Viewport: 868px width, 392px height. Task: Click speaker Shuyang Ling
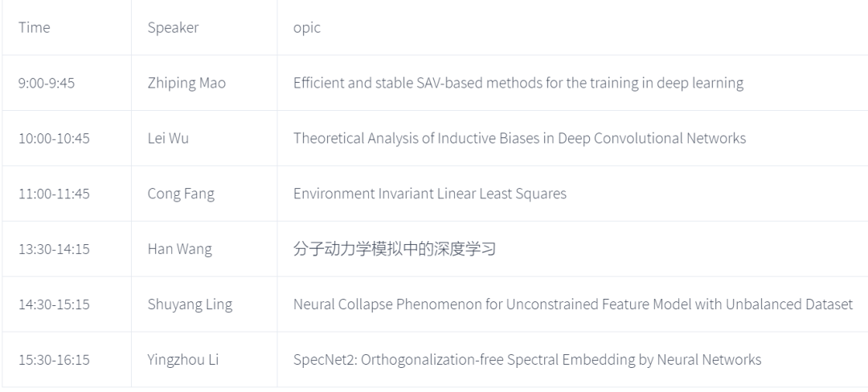tap(190, 304)
